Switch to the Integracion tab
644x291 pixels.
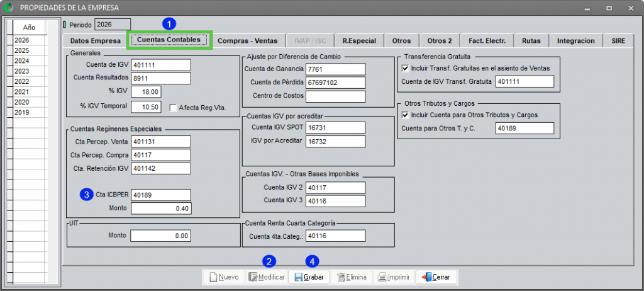[576, 41]
